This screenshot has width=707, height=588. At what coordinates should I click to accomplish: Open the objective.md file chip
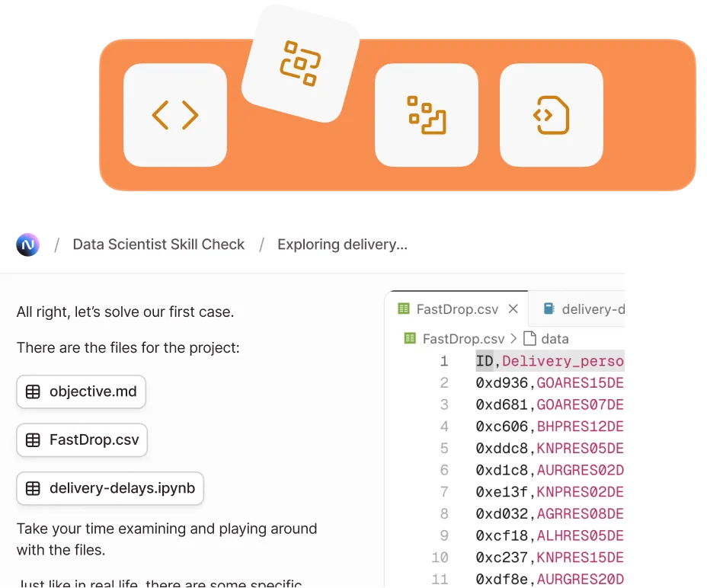point(81,391)
